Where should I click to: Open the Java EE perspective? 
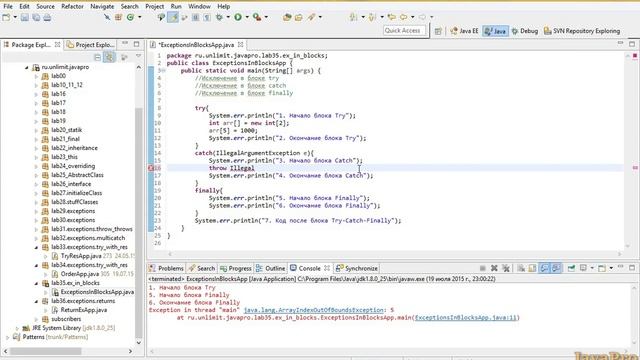(464, 31)
